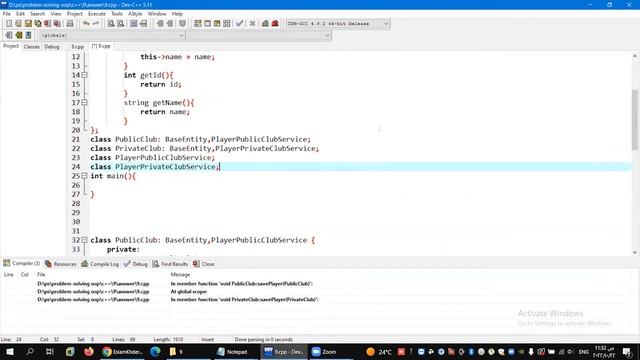Click the Redo arrow icon
The height and width of the screenshot is (360, 640).
pyautogui.click(x=96, y=24)
